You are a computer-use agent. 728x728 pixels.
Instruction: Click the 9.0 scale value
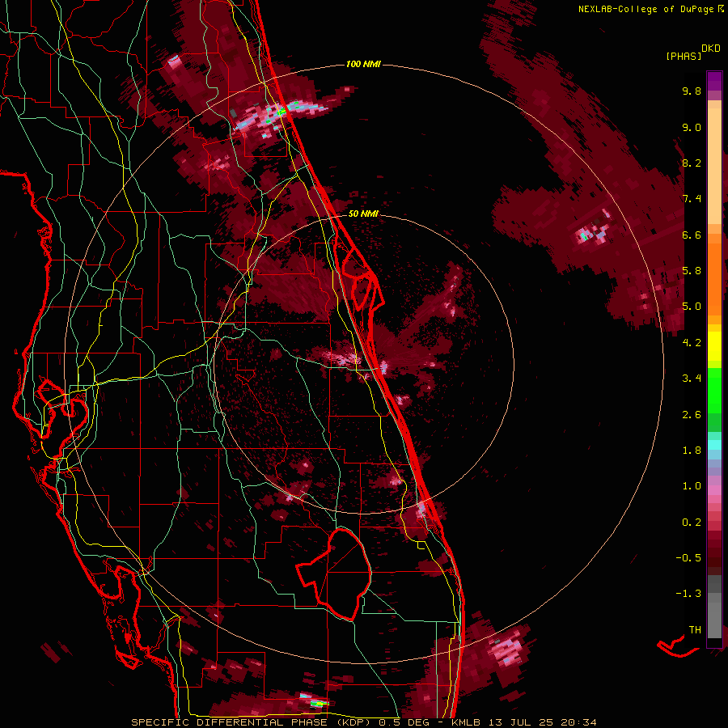coord(692,127)
